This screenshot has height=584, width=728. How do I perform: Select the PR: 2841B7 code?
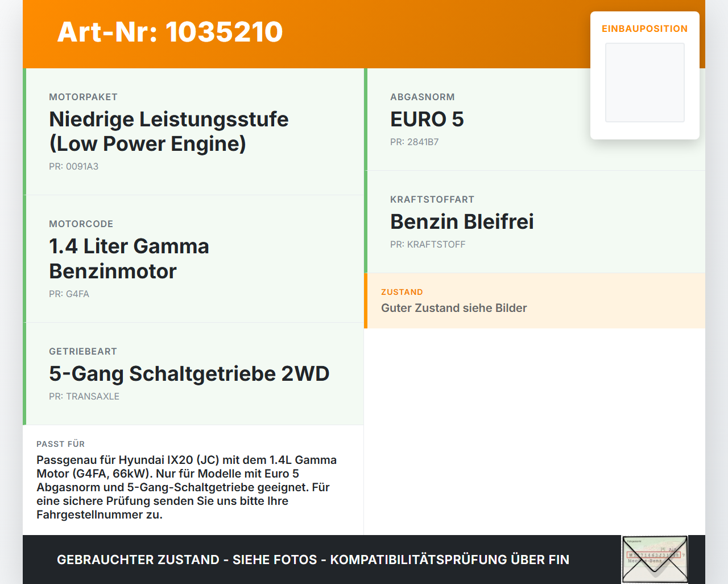415,142
